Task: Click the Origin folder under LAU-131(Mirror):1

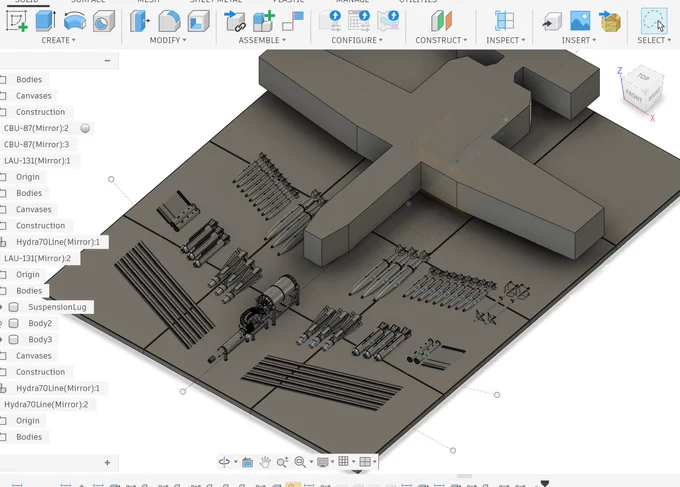Action: pyautogui.click(x=27, y=177)
